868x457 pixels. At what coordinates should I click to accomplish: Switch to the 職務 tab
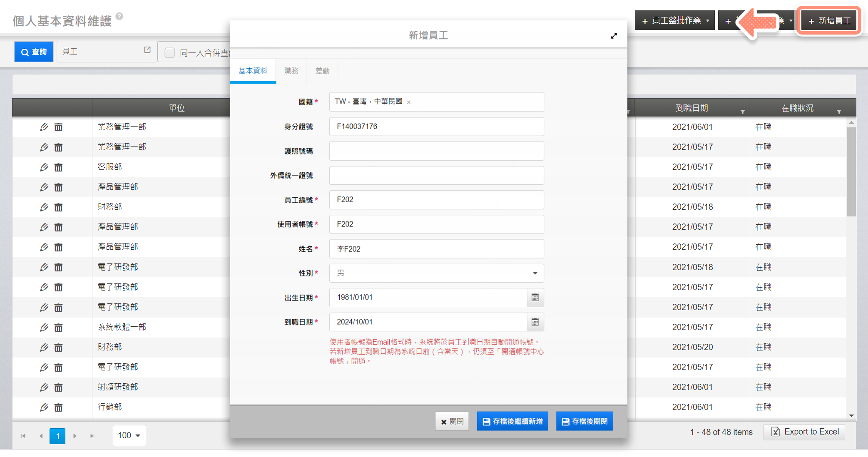pos(291,71)
